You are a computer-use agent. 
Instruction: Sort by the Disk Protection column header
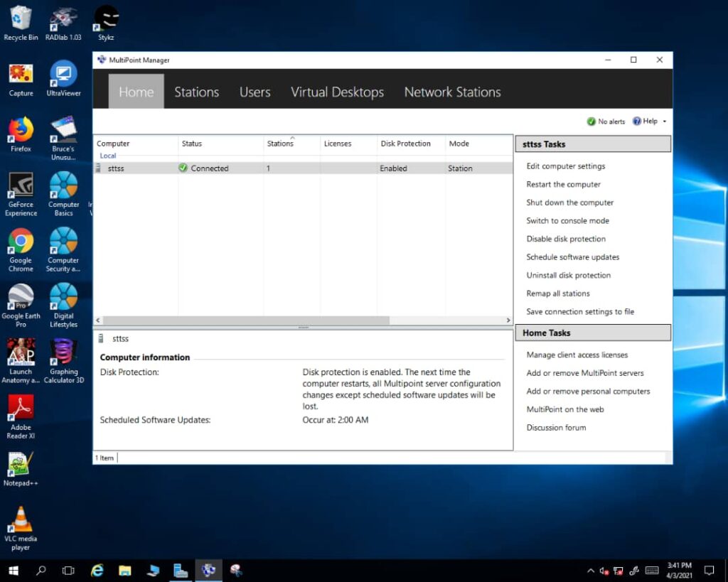tap(411, 144)
